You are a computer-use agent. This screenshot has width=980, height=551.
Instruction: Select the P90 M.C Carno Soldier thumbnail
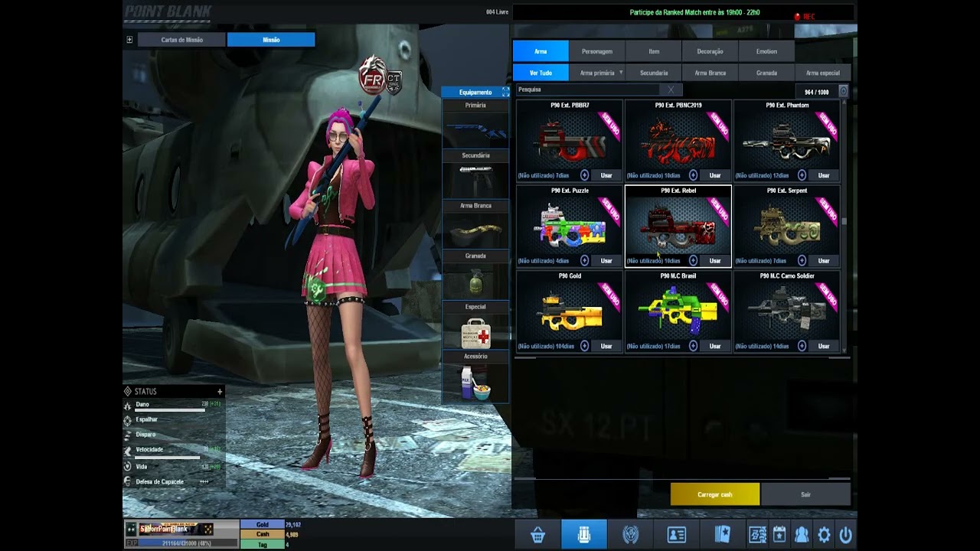(787, 311)
